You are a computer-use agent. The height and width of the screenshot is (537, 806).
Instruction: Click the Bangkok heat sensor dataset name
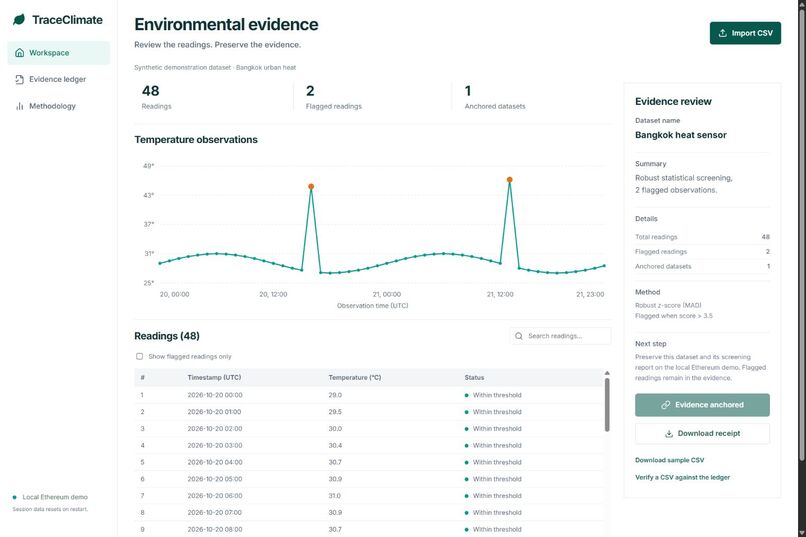click(x=681, y=135)
